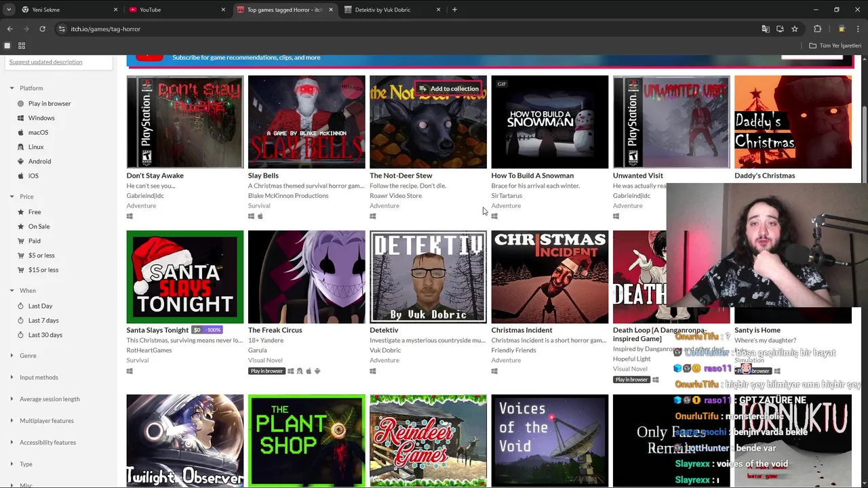Open Slay Bells game thumbnail

307,122
